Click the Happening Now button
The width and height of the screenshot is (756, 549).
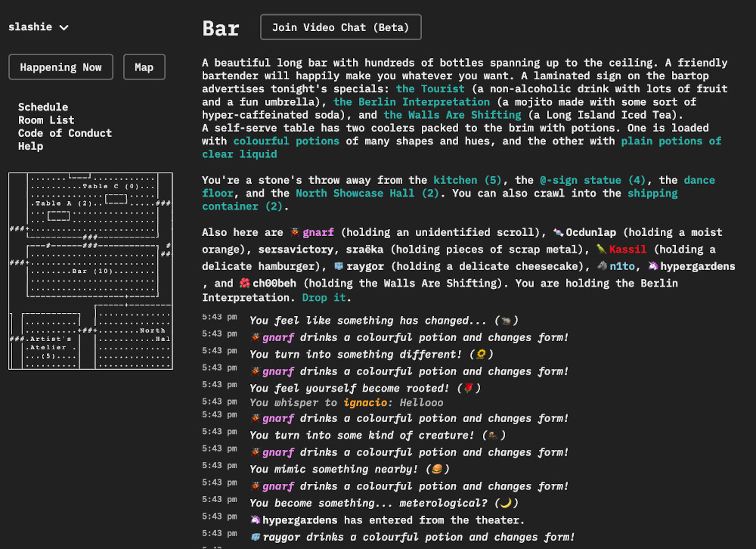coord(60,67)
